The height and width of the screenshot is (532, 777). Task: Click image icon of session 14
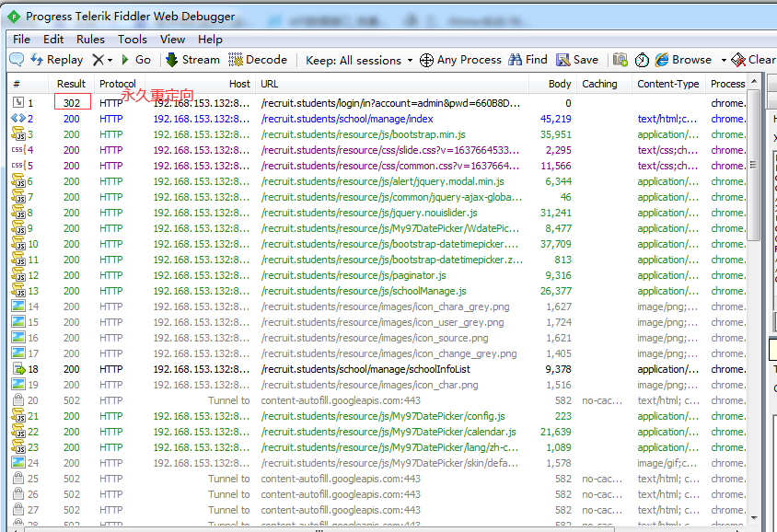[x=18, y=306]
